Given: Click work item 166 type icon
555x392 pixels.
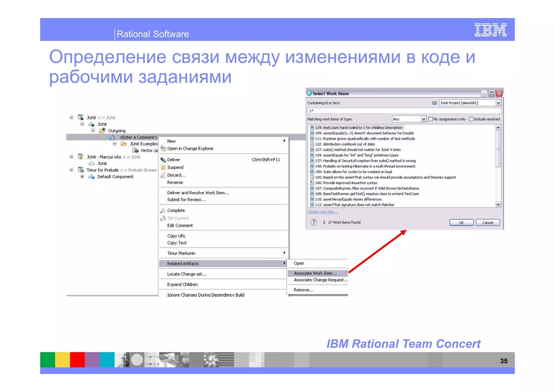Looking at the screenshot, I should (x=312, y=183).
